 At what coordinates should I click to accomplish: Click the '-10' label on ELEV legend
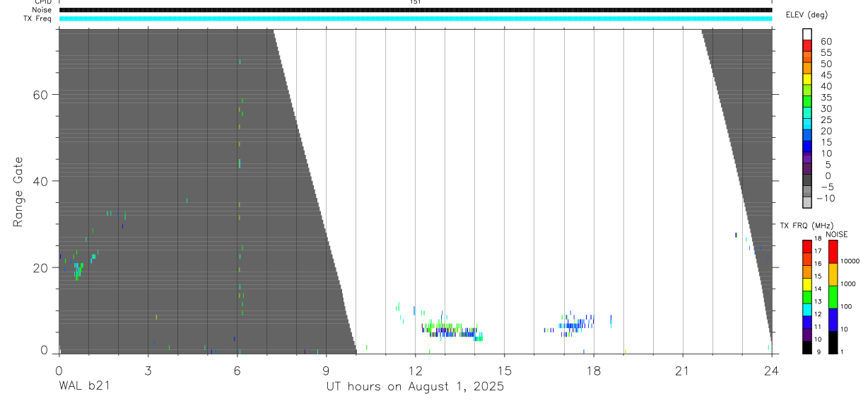pos(826,198)
